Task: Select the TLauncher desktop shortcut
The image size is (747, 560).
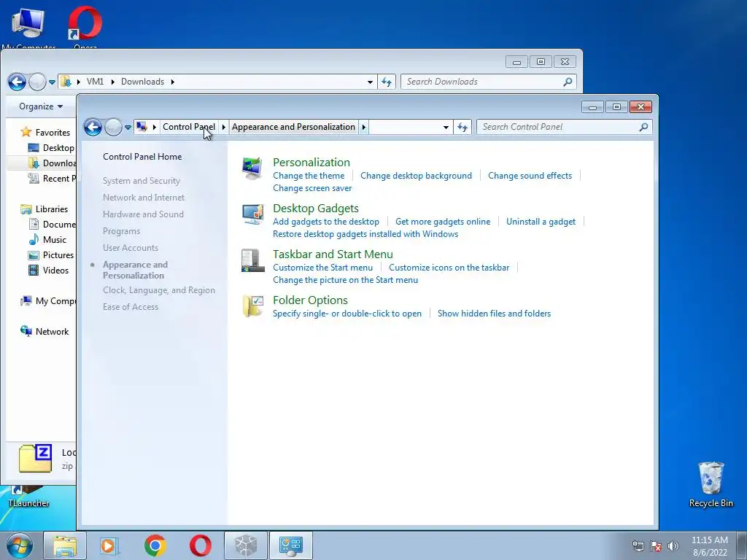Action: [x=28, y=497]
